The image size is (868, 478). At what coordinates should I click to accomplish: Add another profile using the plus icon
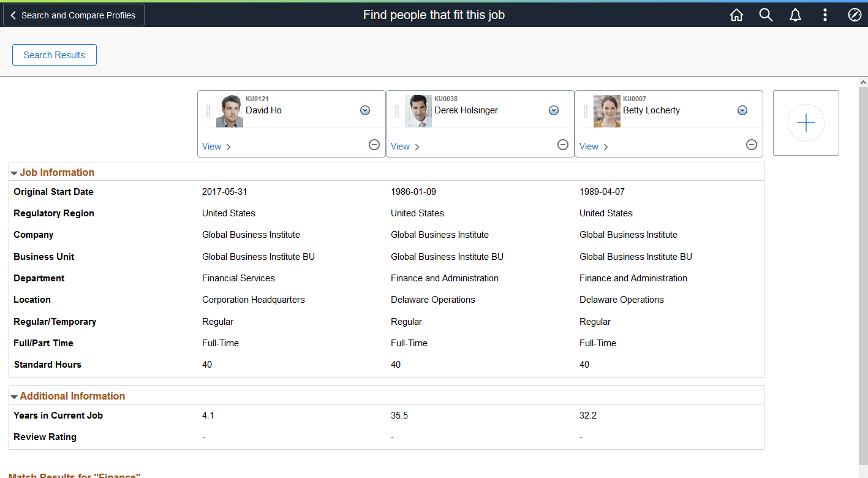click(806, 123)
